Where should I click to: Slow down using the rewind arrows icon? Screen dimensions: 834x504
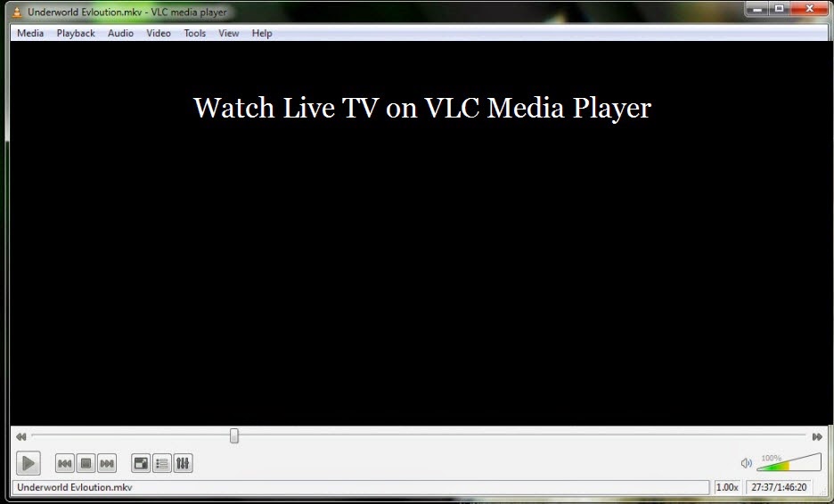click(21, 436)
